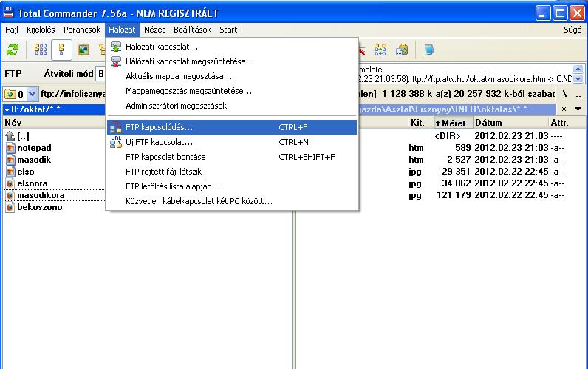Image resolution: width=588 pixels, height=369 pixels.
Task: Open the Nézet menu
Action: (x=154, y=30)
